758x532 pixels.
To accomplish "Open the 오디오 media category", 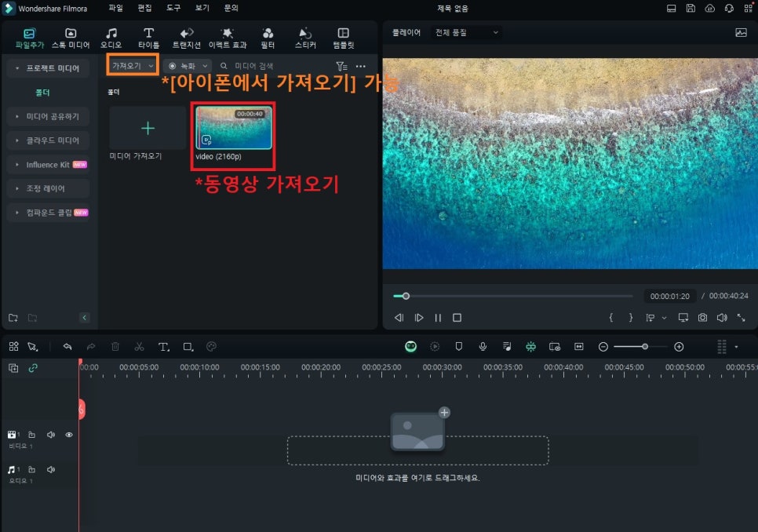I will pos(111,38).
